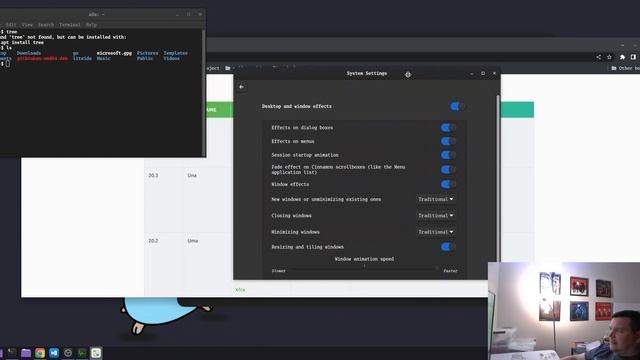The image size is (640, 360).
Task: Open the blue app icon in taskbar
Action: pos(54,353)
